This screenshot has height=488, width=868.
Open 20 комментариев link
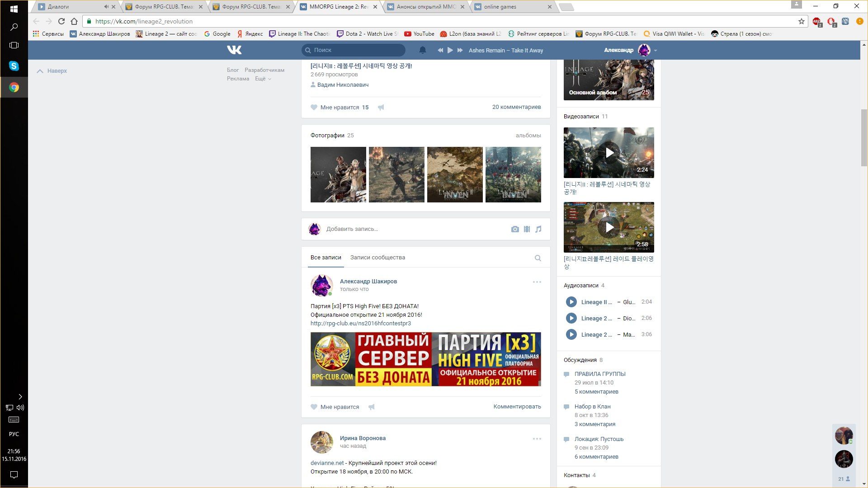click(516, 107)
